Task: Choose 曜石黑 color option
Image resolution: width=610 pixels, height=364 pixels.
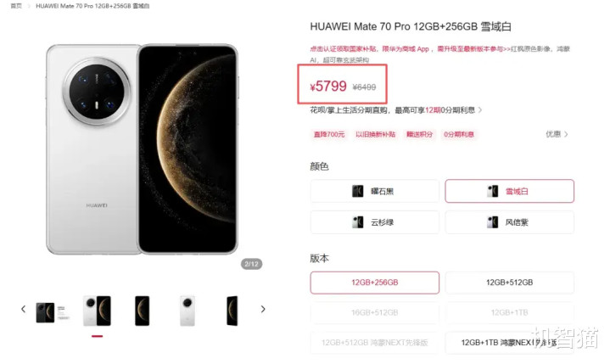Action: click(x=375, y=191)
